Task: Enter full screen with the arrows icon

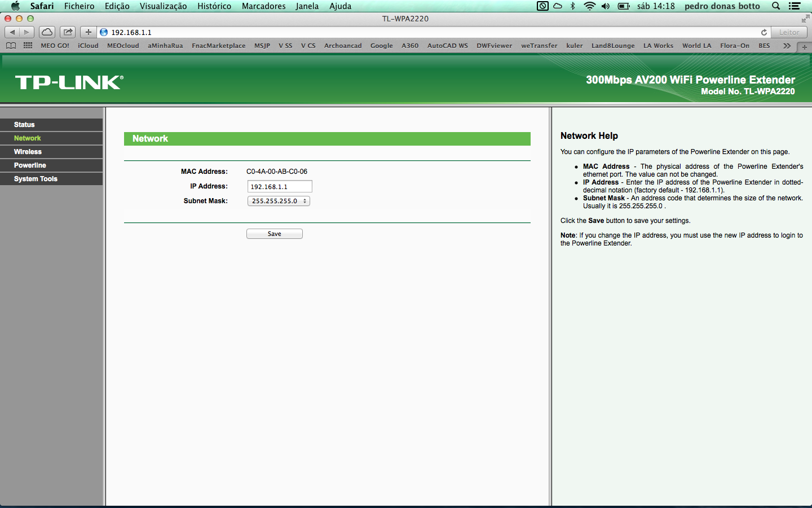Action: click(805, 19)
